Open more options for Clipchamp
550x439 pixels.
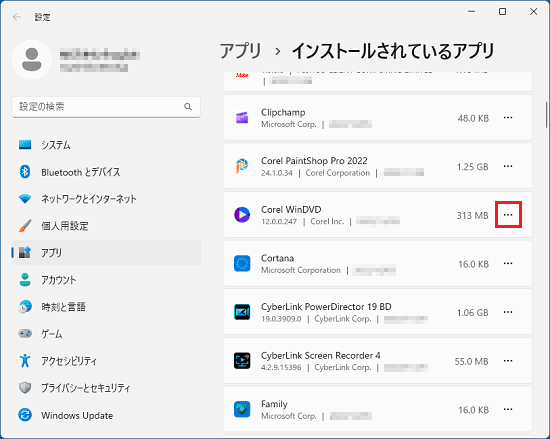508,118
